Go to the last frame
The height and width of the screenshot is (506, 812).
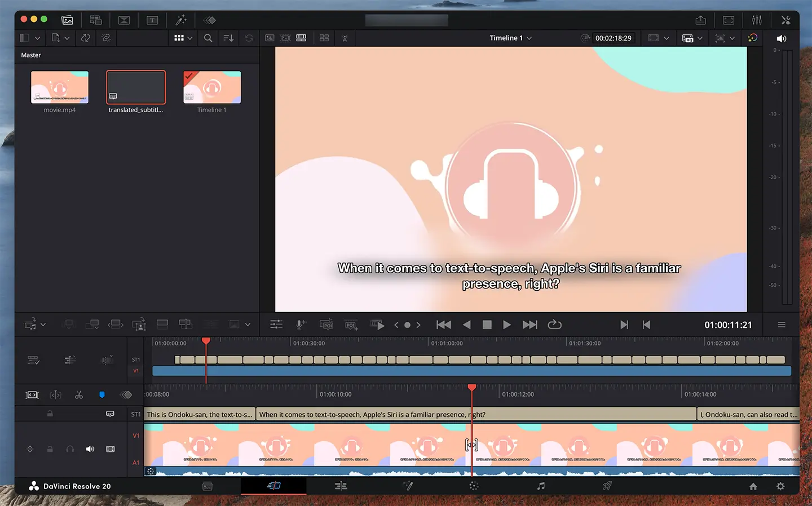click(x=530, y=325)
